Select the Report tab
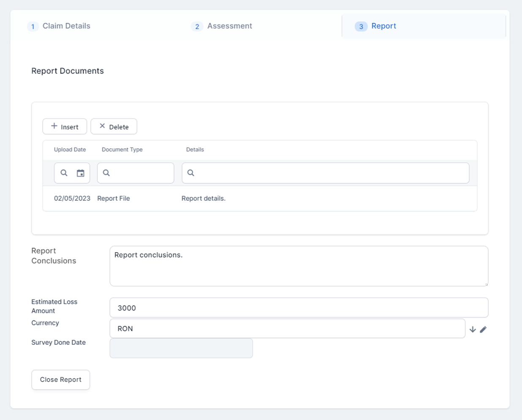 point(383,26)
